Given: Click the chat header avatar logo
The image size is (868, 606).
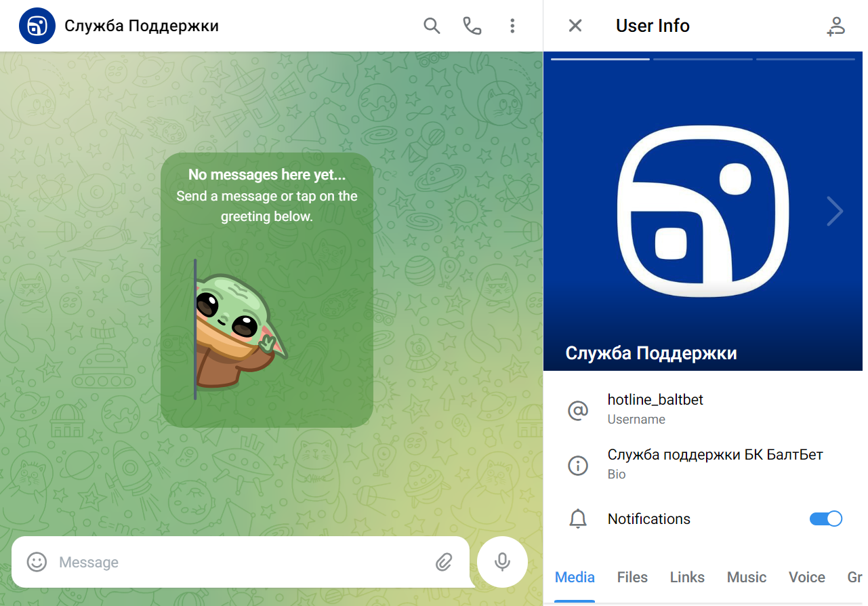Looking at the screenshot, I should [x=37, y=26].
